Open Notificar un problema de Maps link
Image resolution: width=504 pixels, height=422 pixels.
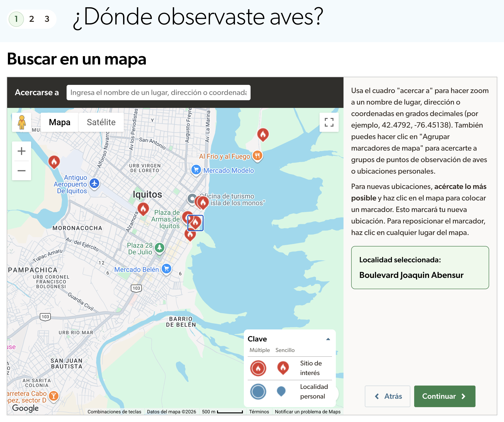(308, 412)
